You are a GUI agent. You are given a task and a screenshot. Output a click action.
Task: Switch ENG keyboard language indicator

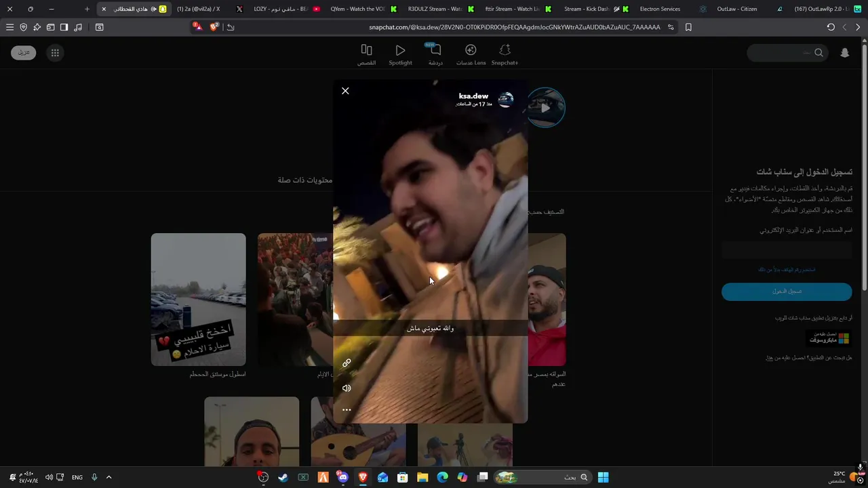[x=77, y=477]
